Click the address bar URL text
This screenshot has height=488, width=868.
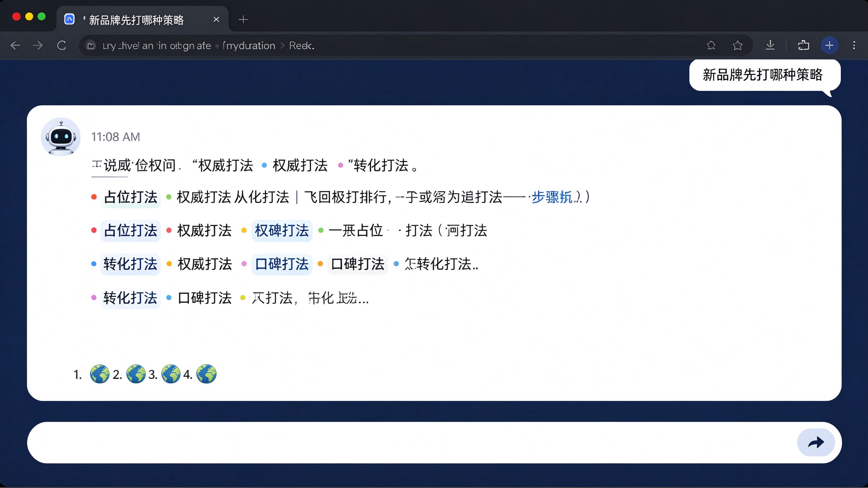(208, 45)
